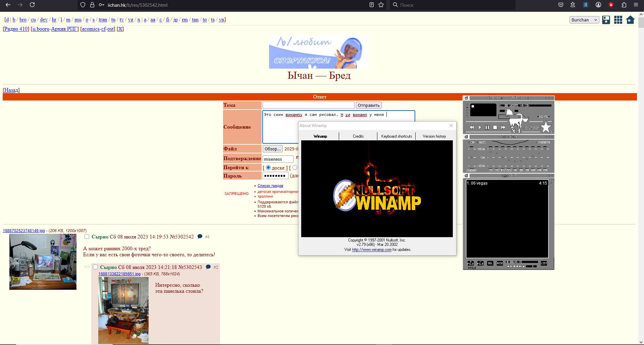Click the blue home icon on page
Viewport: 644px width, 345px height.
[630, 20]
